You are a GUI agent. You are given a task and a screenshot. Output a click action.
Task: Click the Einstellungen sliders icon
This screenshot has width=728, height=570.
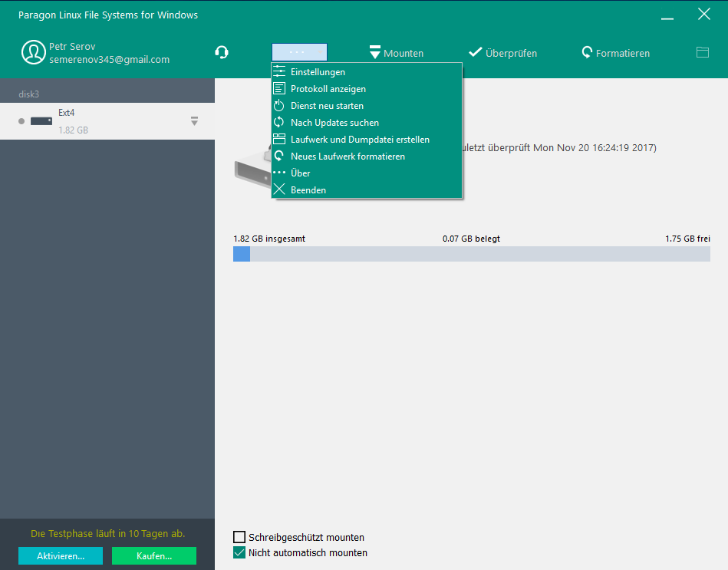coord(279,72)
